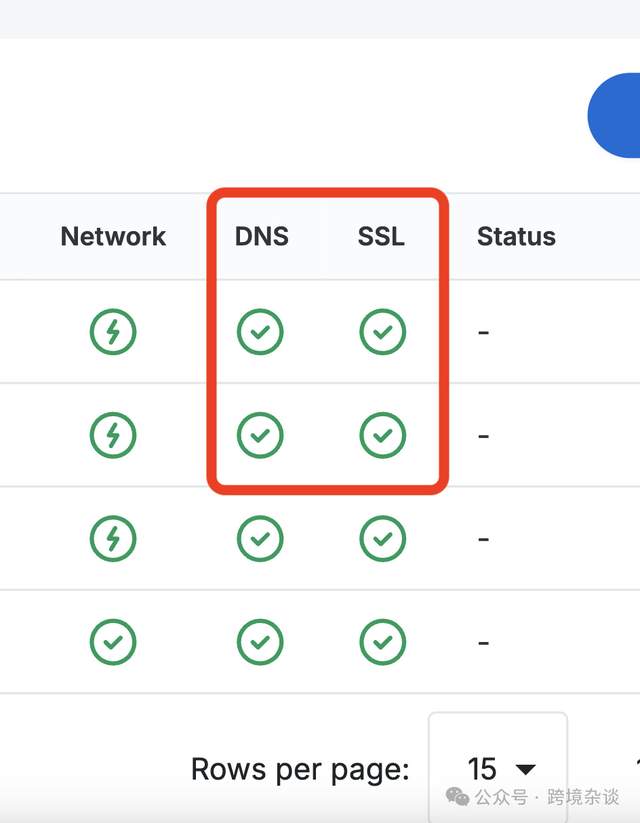Click DNS check icon in second row
Screen dimensions: 640x823
[260, 435]
